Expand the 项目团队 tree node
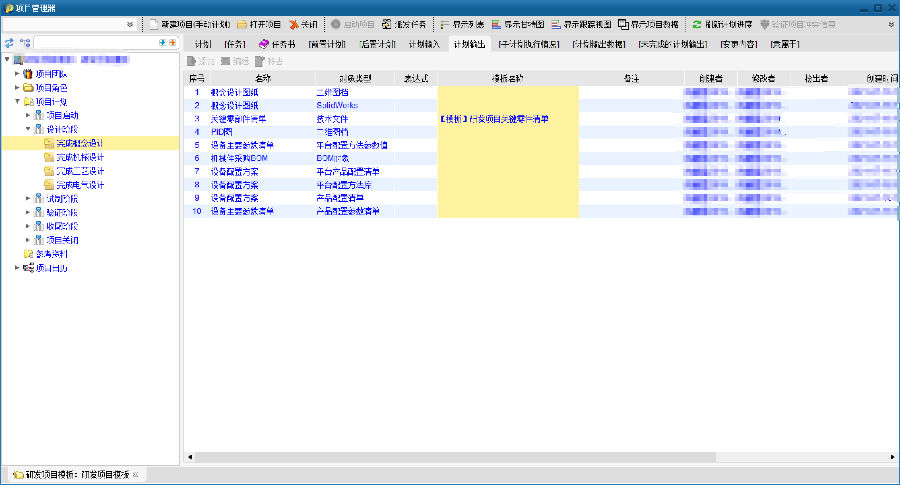The height and width of the screenshot is (485, 900). tap(17, 73)
